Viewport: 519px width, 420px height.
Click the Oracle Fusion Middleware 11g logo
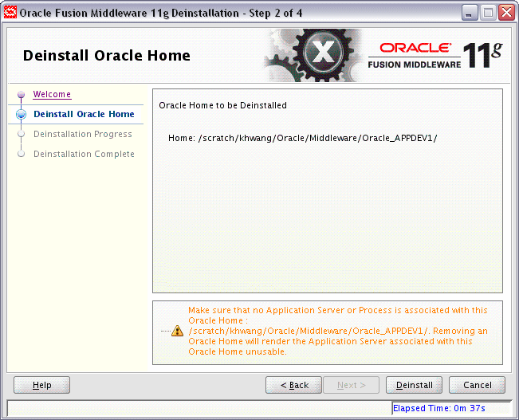435,55
